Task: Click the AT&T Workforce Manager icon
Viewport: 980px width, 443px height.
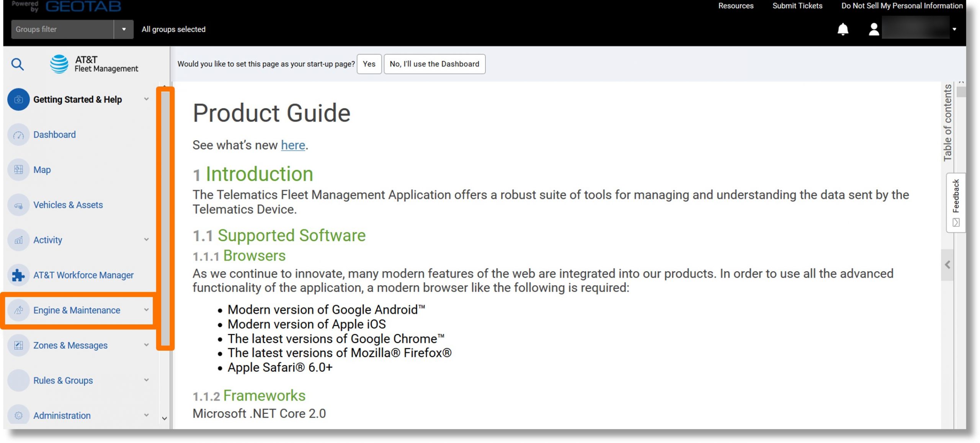Action: (x=18, y=275)
